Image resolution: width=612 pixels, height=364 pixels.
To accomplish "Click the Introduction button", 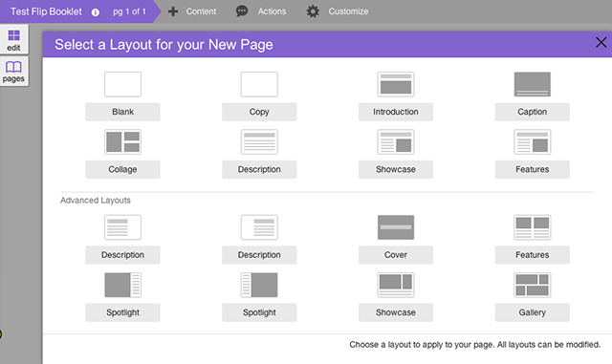I will pos(396,112).
